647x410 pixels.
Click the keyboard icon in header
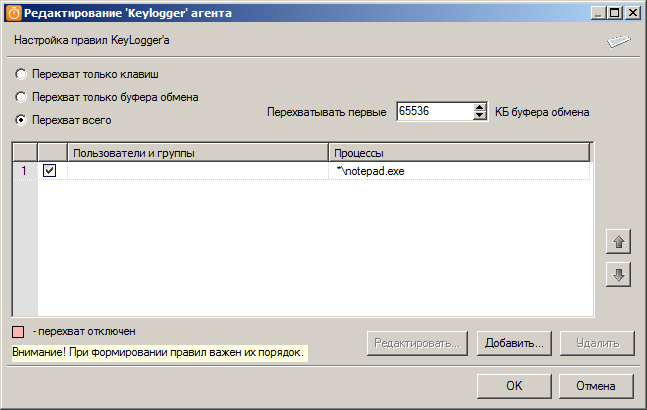[x=619, y=41]
